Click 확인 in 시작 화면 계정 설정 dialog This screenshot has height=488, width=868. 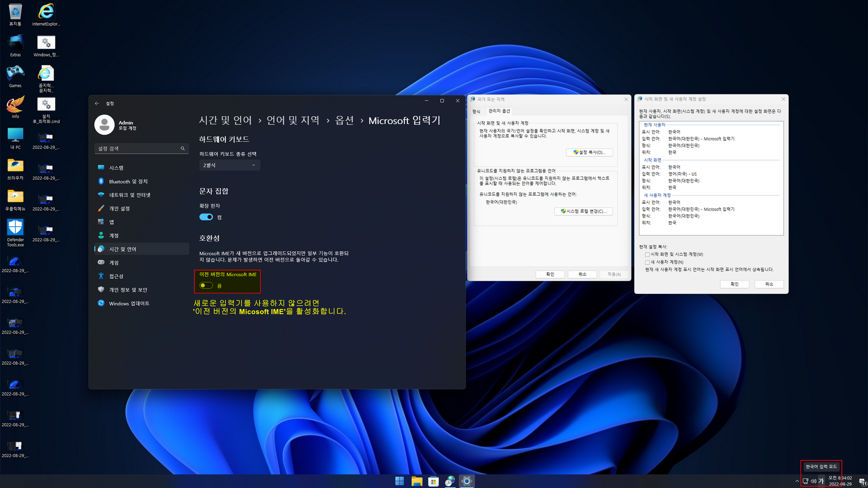coord(735,284)
